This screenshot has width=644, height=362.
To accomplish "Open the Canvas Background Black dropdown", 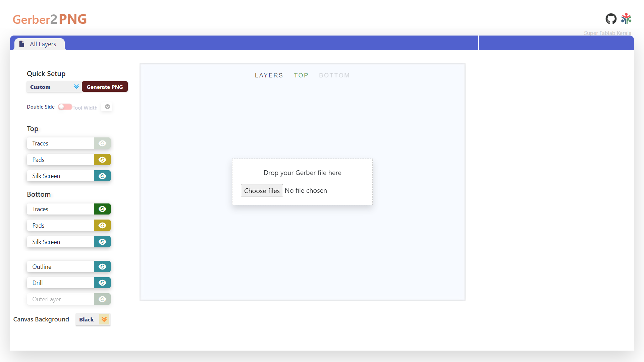I will click(x=93, y=319).
